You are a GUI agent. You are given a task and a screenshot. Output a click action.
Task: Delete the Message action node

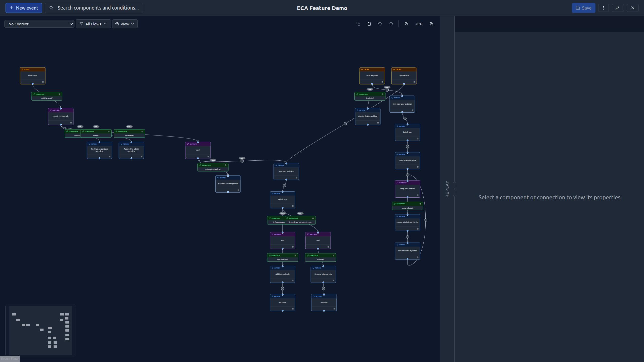(x=293, y=309)
